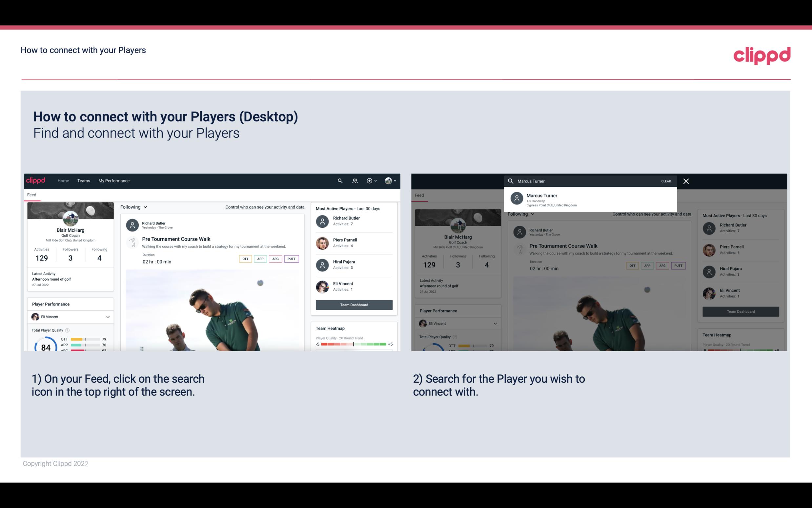The width and height of the screenshot is (812, 508).
Task: Select the Home menu tab
Action: [x=63, y=180]
